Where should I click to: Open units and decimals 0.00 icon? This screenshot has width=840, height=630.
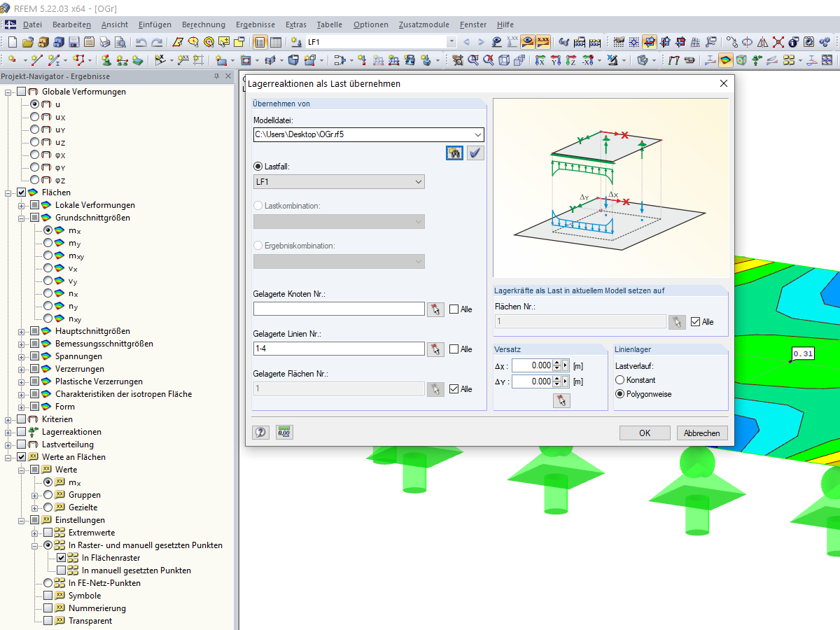pyautogui.click(x=284, y=433)
